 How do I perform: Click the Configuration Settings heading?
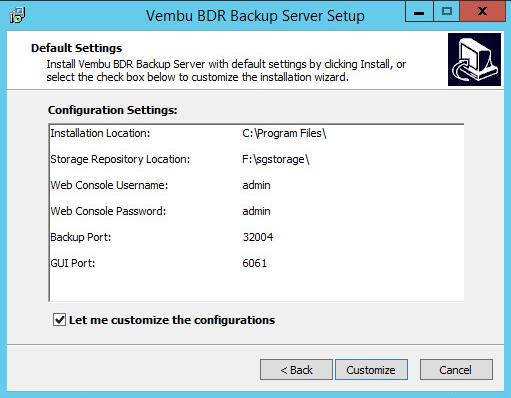coord(112,110)
